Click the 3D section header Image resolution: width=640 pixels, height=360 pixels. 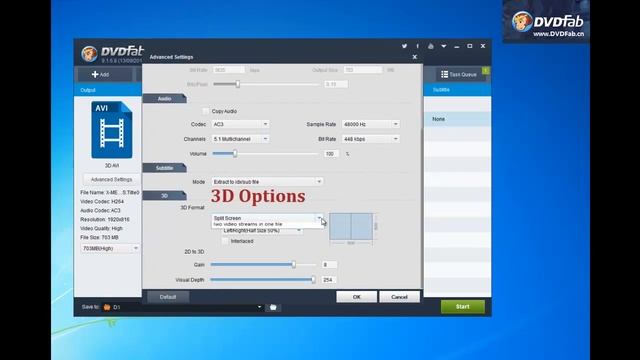(164, 196)
